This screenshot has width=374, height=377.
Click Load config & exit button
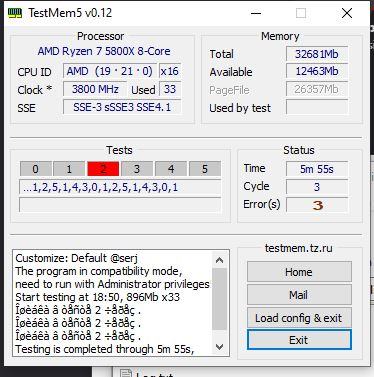pyautogui.click(x=299, y=318)
